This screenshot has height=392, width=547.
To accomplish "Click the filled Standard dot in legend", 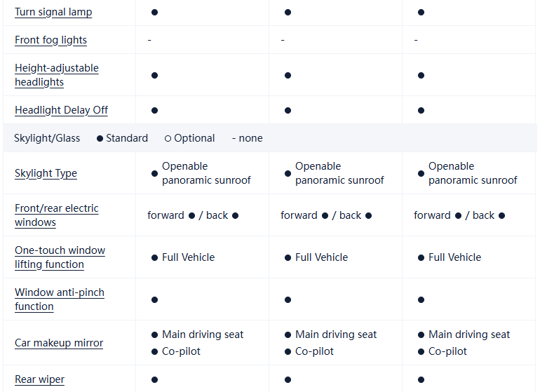I will [x=100, y=138].
